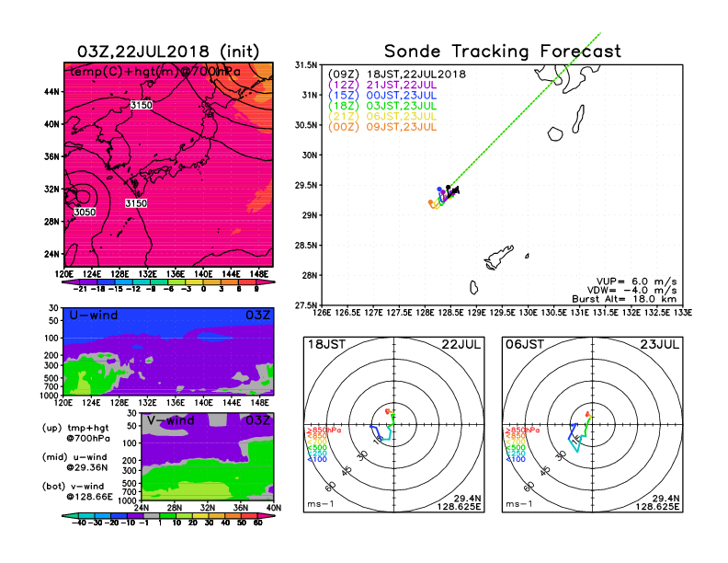Viewport: 728px width, 563px height.
Task: Click the black launch dot on sonde track
Action: click(448, 187)
